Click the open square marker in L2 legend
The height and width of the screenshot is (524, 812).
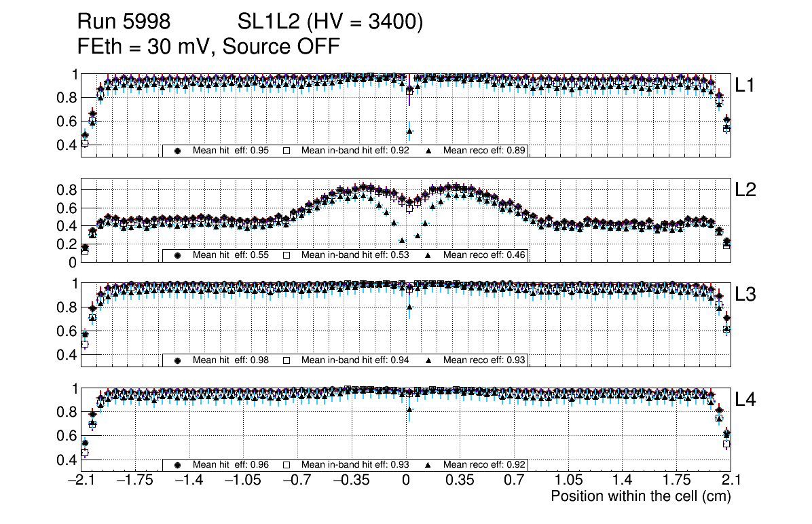[x=287, y=255]
